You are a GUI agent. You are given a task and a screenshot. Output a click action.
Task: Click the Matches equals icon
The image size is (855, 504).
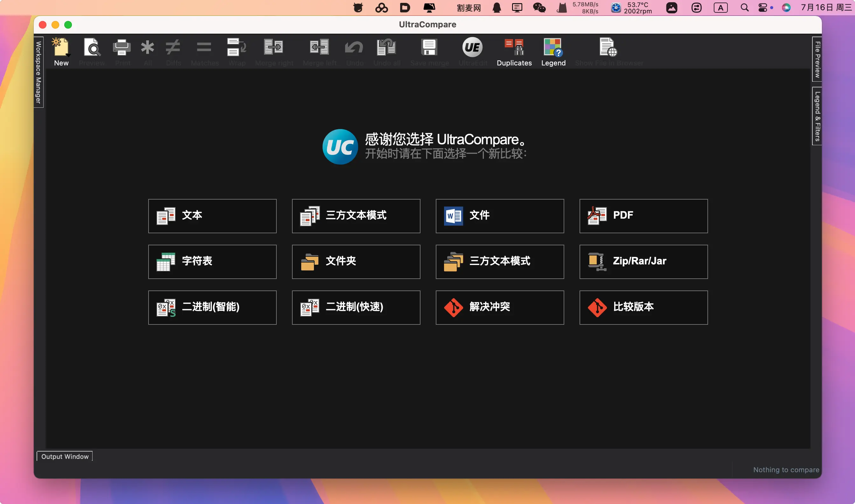point(204,47)
